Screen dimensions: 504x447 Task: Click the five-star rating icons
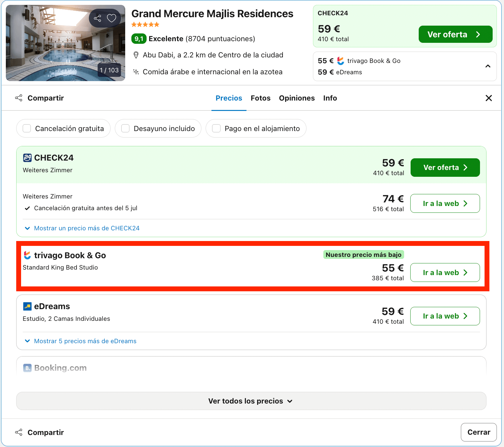[x=145, y=25]
